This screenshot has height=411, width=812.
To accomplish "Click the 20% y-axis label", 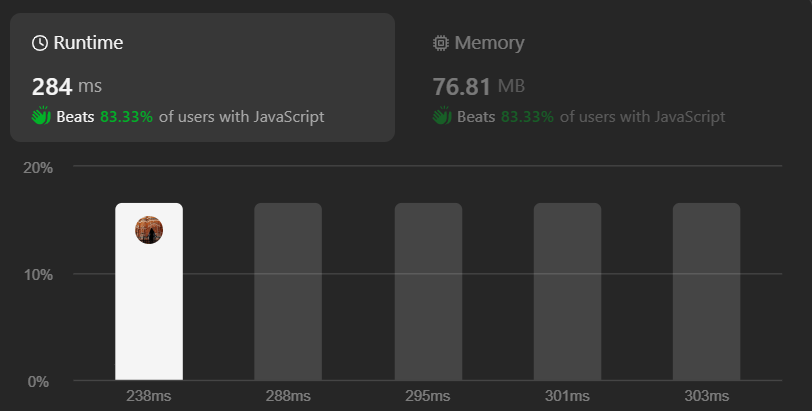I will tap(38, 168).
